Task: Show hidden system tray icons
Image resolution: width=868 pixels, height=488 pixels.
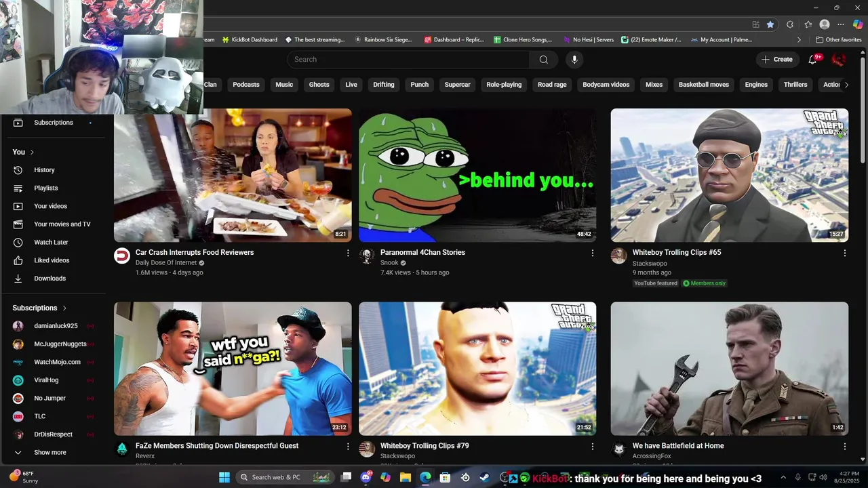Action: pyautogui.click(x=783, y=477)
